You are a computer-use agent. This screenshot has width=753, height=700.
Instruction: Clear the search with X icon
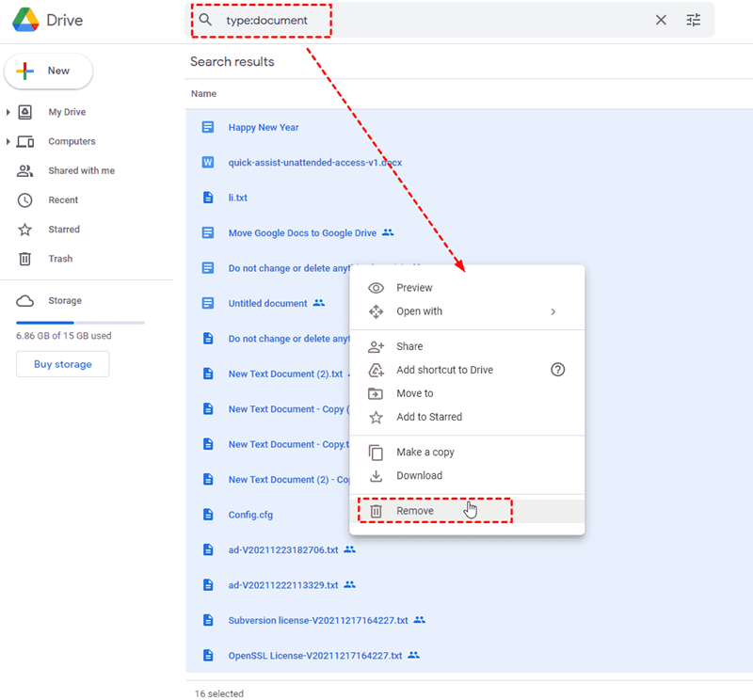click(x=661, y=20)
